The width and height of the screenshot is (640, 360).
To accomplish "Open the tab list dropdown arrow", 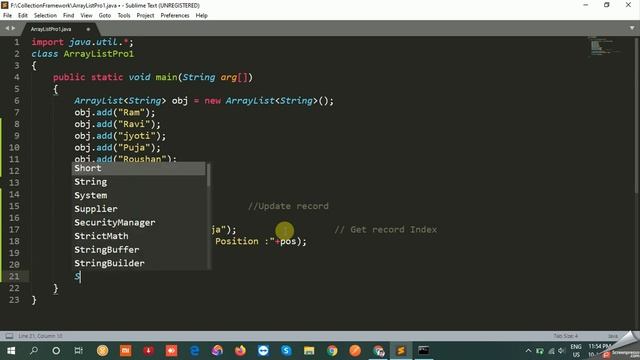I will click(632, 28).
